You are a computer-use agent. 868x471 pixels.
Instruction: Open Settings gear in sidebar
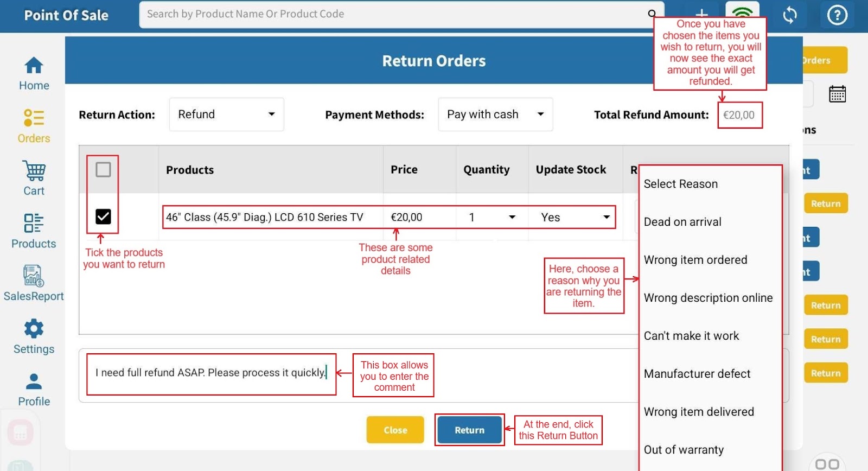(34, 336)
